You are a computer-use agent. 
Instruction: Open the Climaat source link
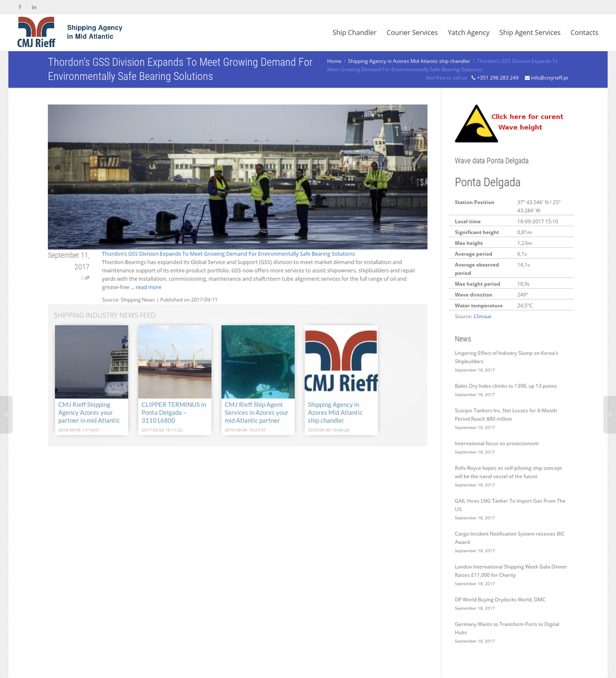(482, 317)
